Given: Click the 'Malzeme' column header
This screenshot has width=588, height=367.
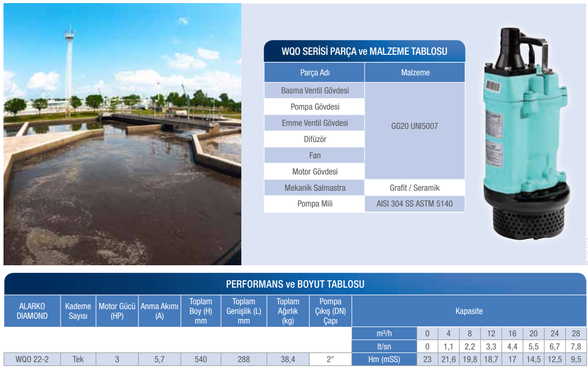Looking at the screenshot, I should tap(415, 72).
